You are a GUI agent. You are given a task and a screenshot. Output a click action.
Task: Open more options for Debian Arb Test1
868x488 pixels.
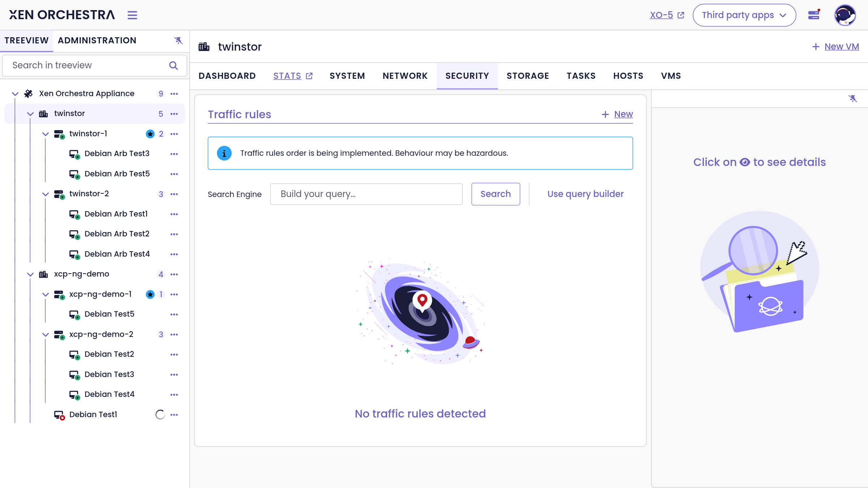(174, 214)
